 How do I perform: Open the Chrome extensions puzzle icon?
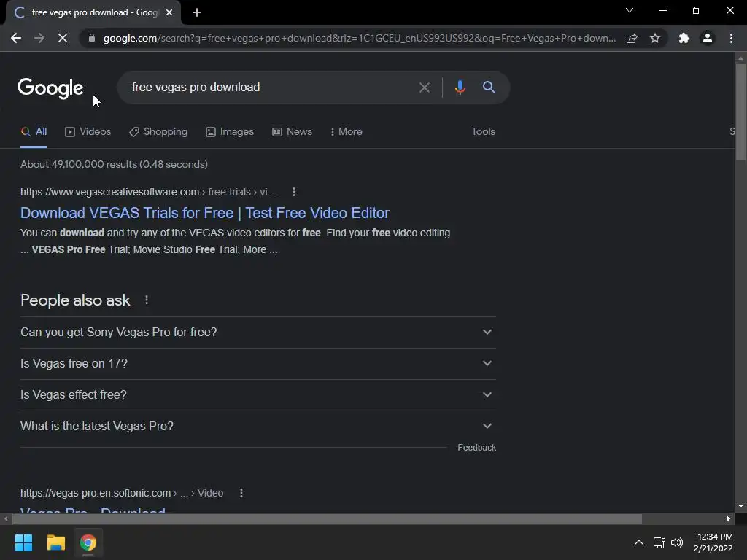[x=684, y=38]
